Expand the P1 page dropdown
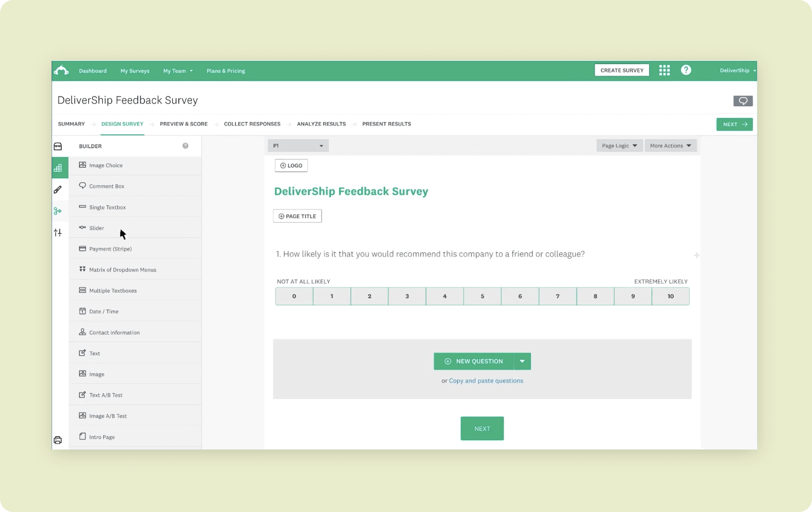This screenshot has height=512, width=812. (298, 146)
